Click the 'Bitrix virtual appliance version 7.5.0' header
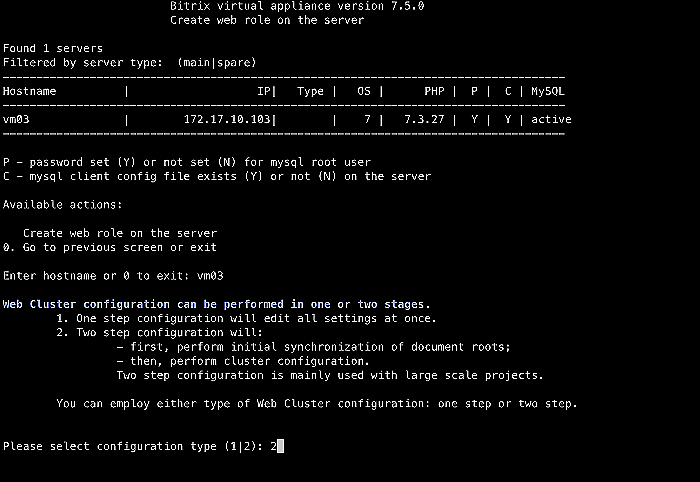The image size is (700, 482). coord(297,6)
